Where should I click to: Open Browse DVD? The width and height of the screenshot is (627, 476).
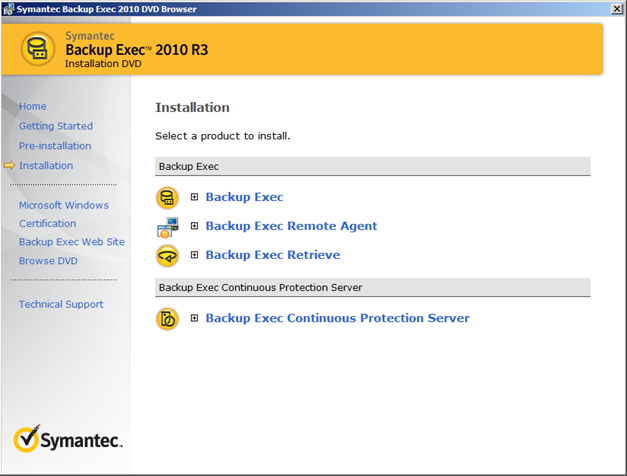(48, 261)
